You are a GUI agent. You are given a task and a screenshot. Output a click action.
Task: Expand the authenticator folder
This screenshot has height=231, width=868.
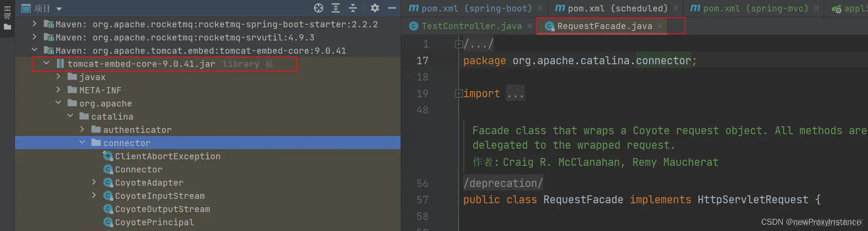82,129
